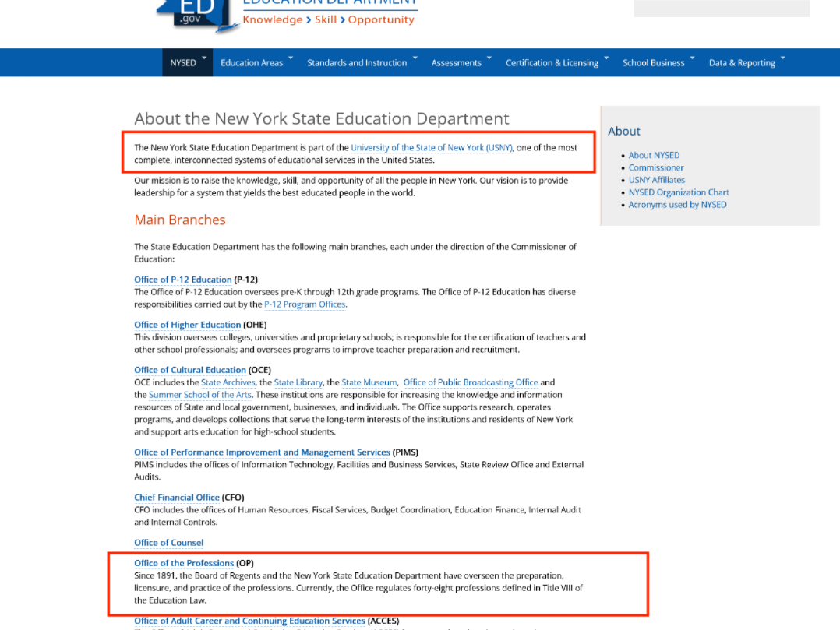The height and width of the screenshot is (630, 840).
Task: Open the Assessments menu
Action: [457, 62]
